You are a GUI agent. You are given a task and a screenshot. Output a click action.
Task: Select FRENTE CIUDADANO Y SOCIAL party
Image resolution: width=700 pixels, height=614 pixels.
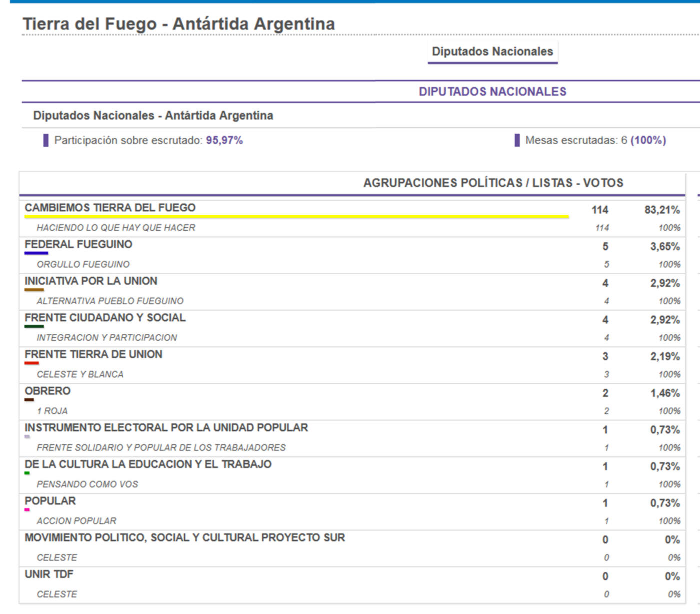coord(105,318)
